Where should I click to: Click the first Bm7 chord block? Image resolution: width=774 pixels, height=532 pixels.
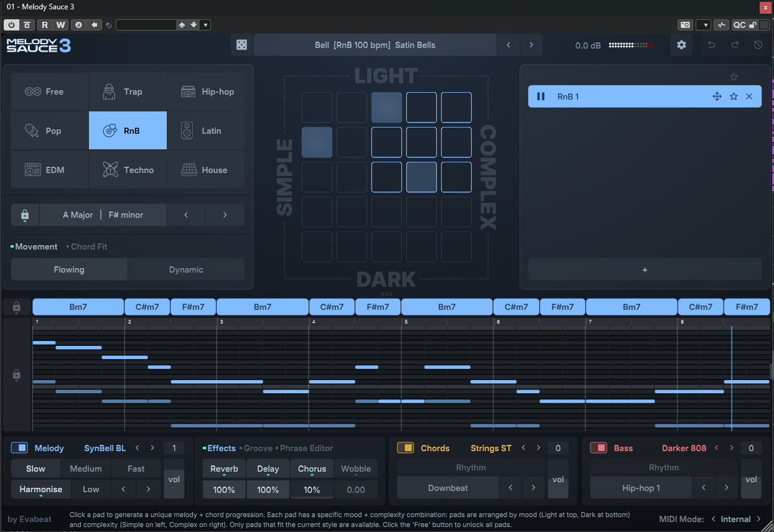point(78,307)
